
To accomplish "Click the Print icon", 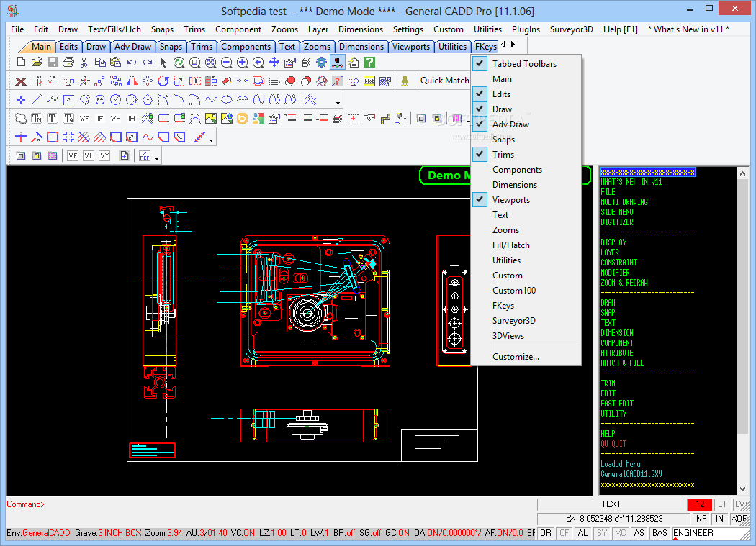I will point(68,62).
